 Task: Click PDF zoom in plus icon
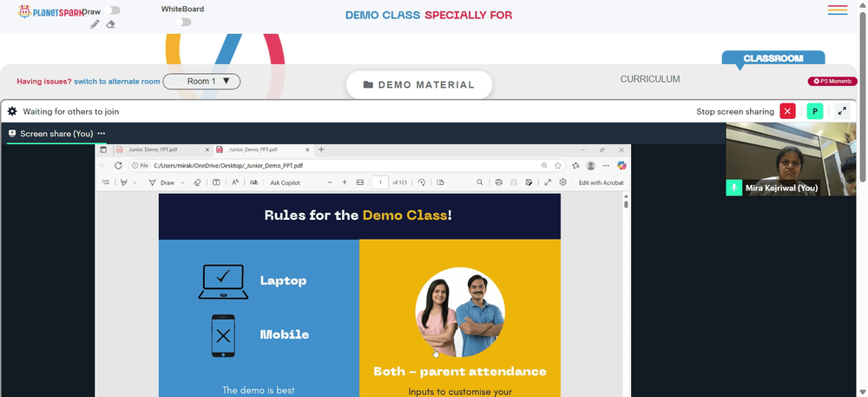point(345,182)
